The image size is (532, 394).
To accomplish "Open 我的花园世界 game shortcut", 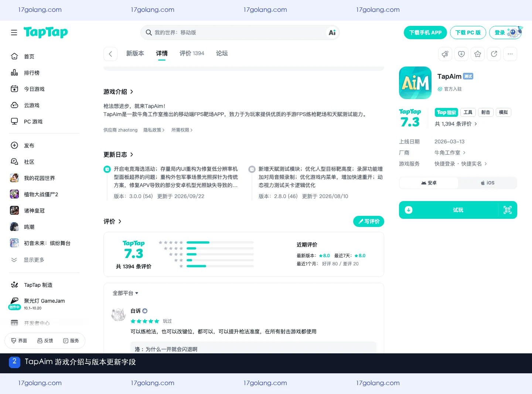I will click(44, 178).
